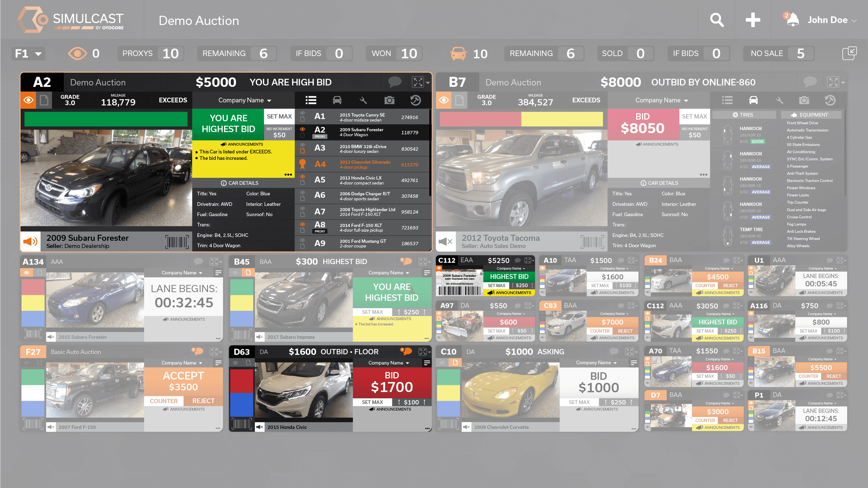Click the plus add icon in the header
The height and width of the screenshot is (488, 868).
point(753,20)
